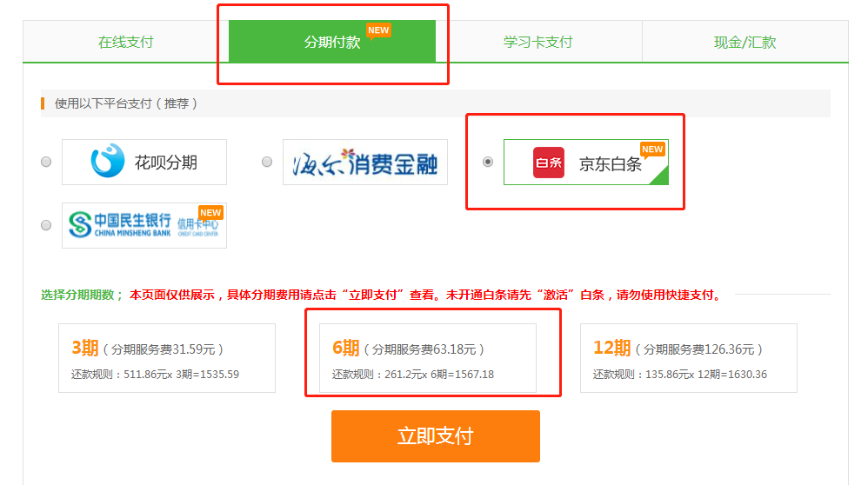Select the 花呗分期 radio button
The image size is (868, 485).
coord(46,162)
